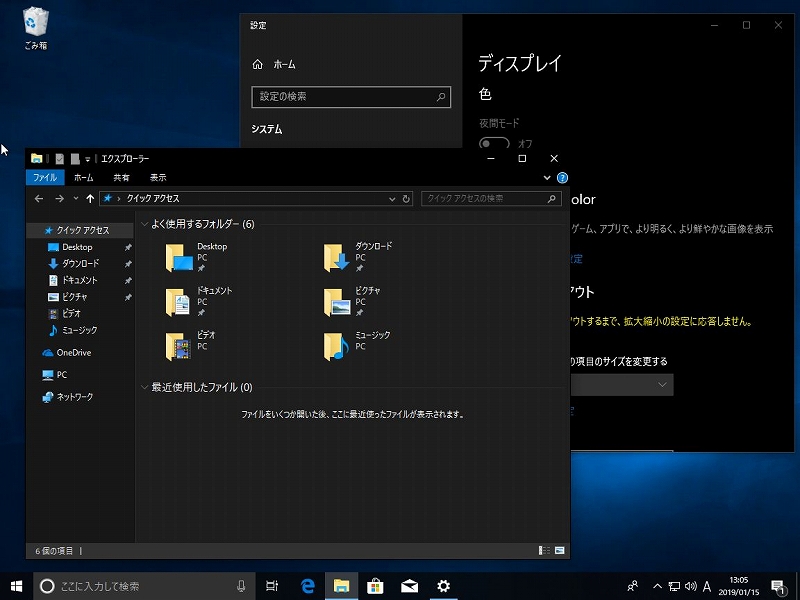Open the item size dropdown in Settings

coord(620,385)
